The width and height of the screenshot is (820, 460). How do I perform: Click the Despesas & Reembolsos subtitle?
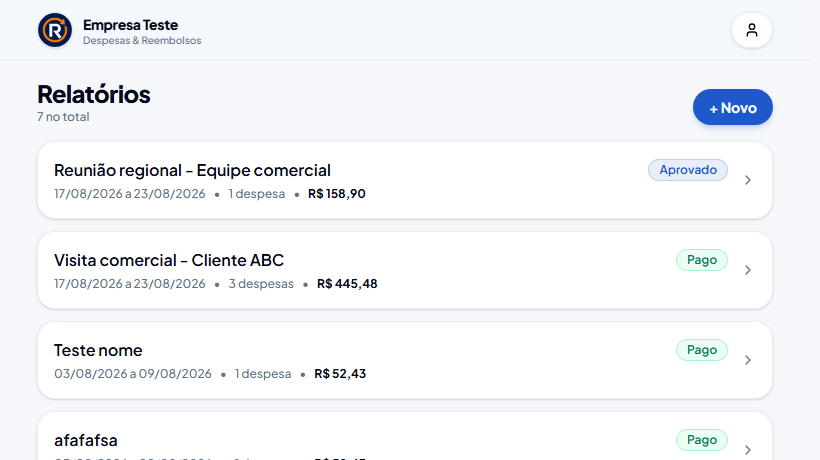[x=142, y=41]
